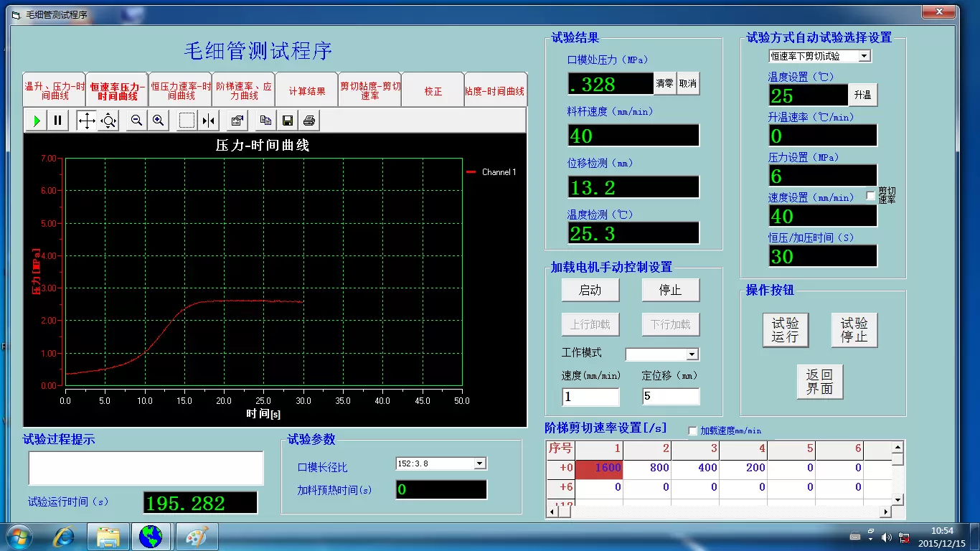Viewport: 980px width, 551px height.
Task: Select the zoom out magnifier icon
Action: (x=136, y=121)
